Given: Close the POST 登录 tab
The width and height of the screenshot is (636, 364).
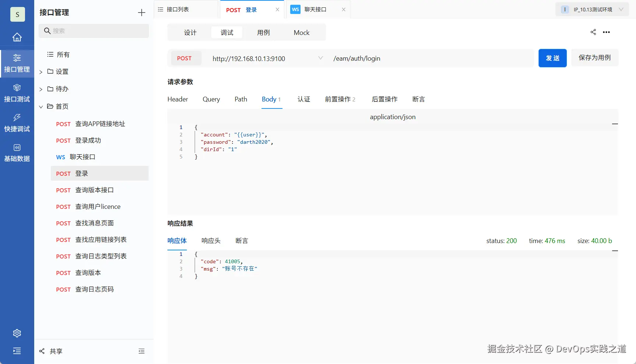Looking at the screenshot, I should coord(277,10).
